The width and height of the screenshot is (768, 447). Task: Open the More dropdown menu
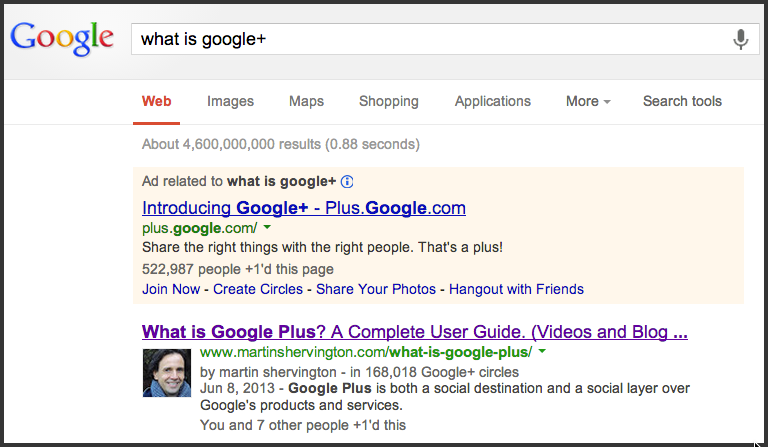(x=588, y=101)
